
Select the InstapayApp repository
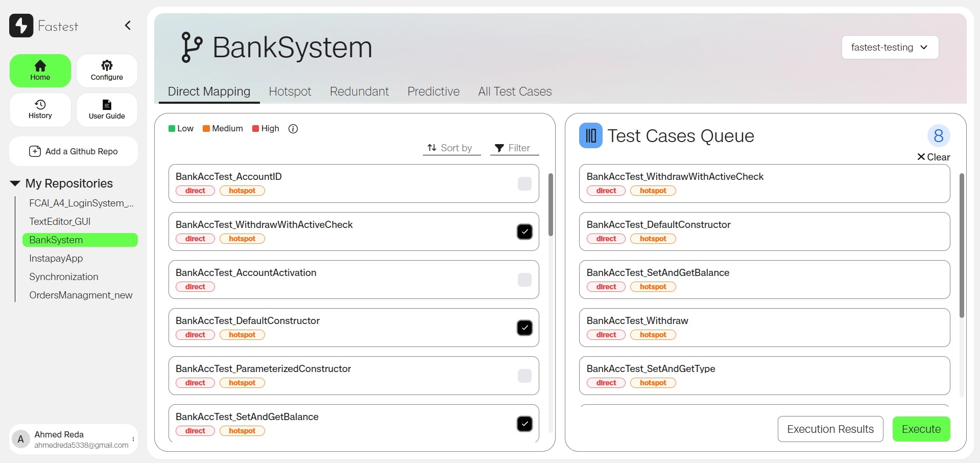[x=56, y=259]
